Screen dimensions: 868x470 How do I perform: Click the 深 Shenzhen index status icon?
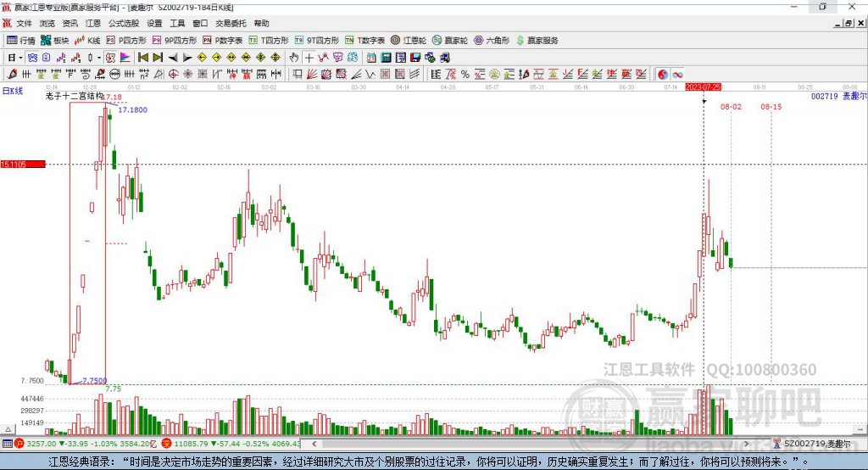tap(167, 444)
